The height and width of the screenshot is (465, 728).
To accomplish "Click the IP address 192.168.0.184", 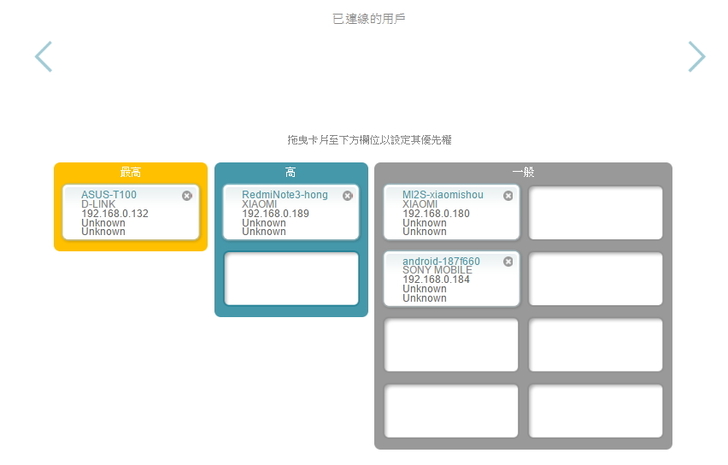I will point(436,279).
